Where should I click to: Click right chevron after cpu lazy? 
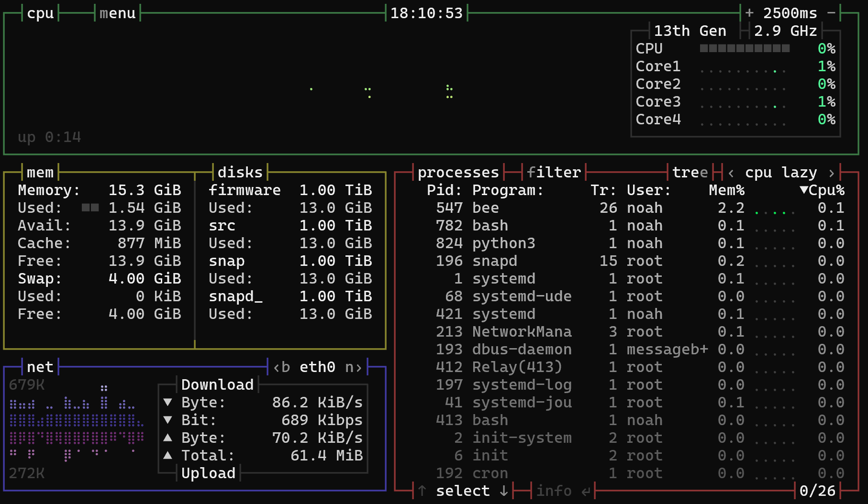[x=832, y=172]
